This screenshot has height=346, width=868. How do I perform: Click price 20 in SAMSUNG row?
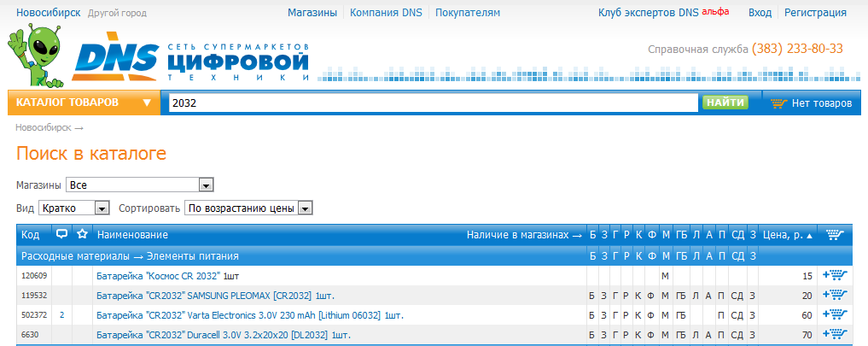(x=807, y=296)
